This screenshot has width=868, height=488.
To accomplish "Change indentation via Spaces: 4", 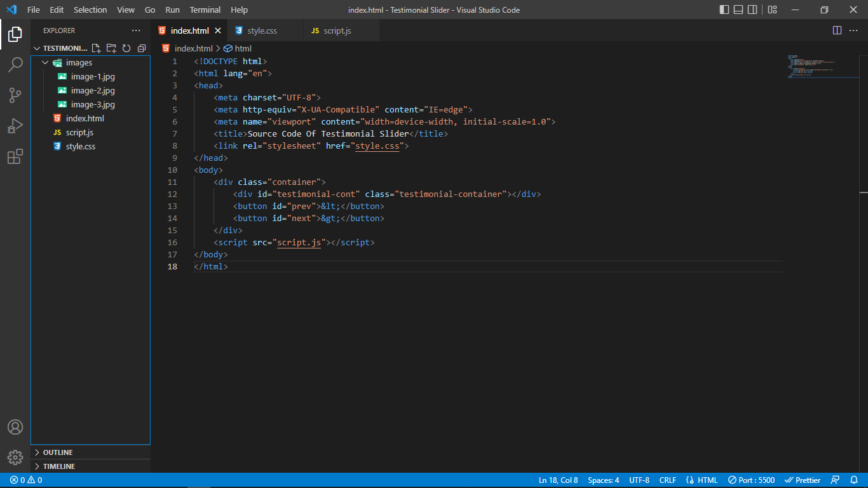I will pos(603,480).
